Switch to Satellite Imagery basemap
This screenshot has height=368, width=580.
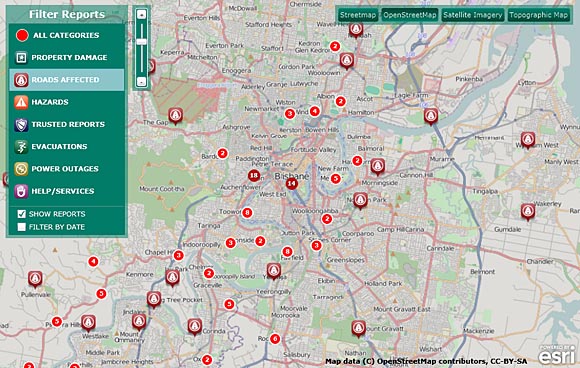coord(473,15)
